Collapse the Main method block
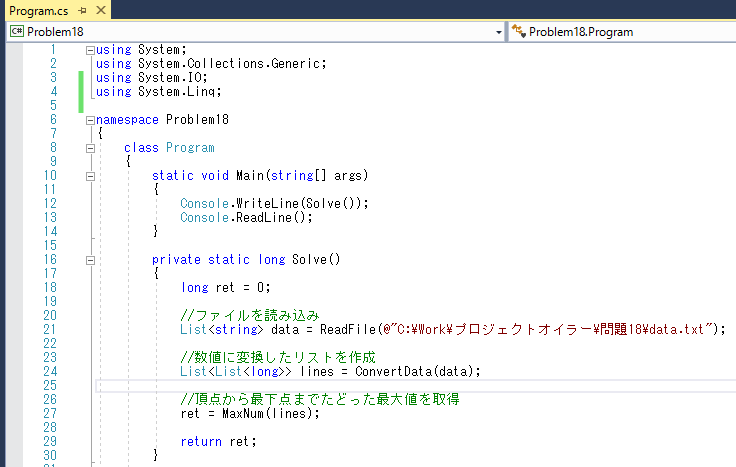The height and width of the screenshot is (467, 736). tap(91, 176)
